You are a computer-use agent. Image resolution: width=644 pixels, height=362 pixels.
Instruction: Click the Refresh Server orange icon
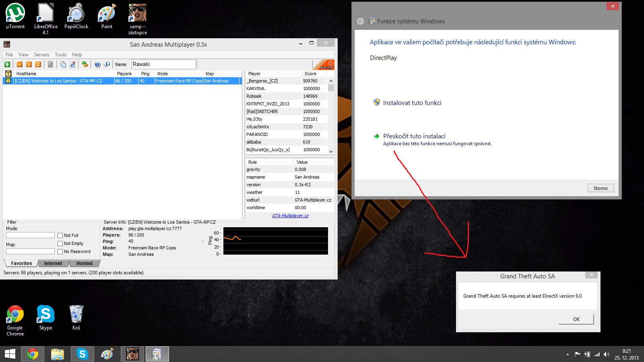point(38,64)
